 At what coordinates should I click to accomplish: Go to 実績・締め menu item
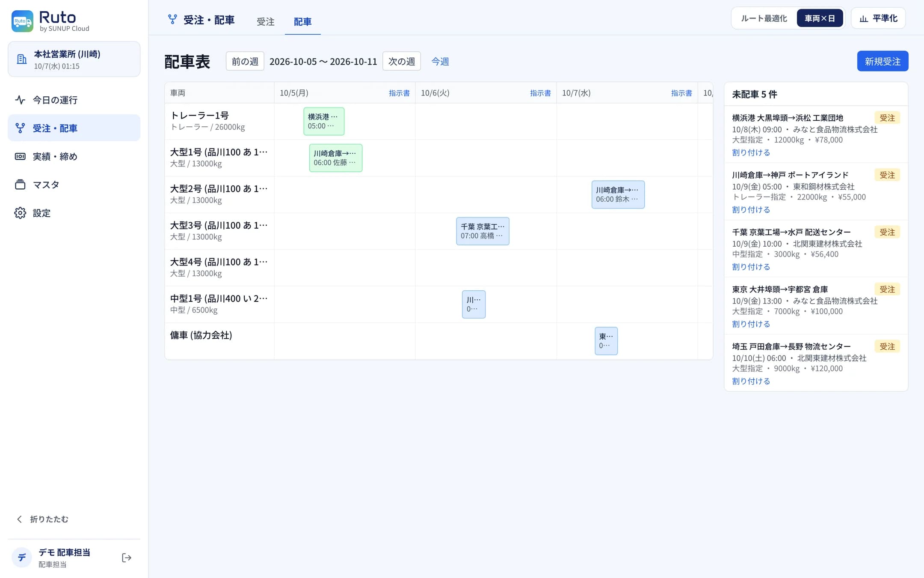74,156
